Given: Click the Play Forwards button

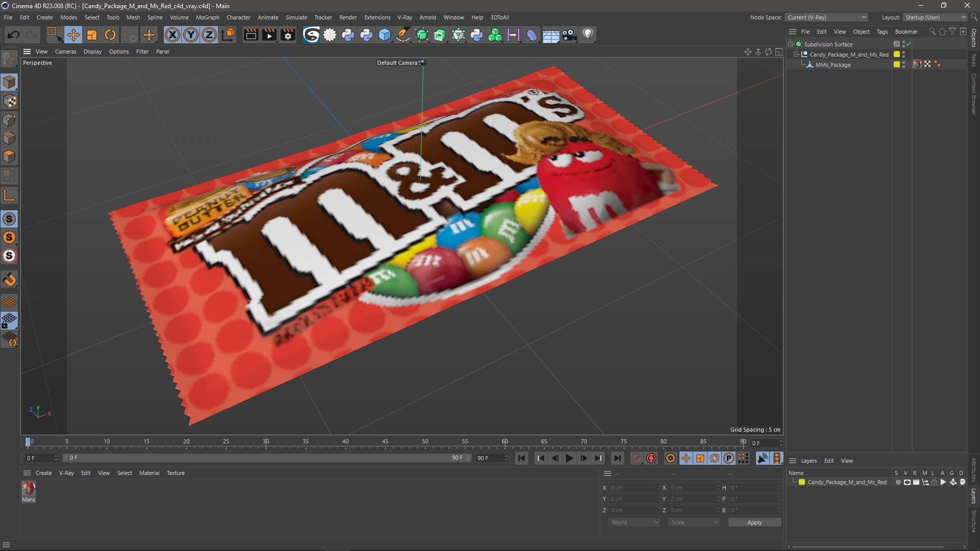Looking at the screenshot, I should pos(569,458).
